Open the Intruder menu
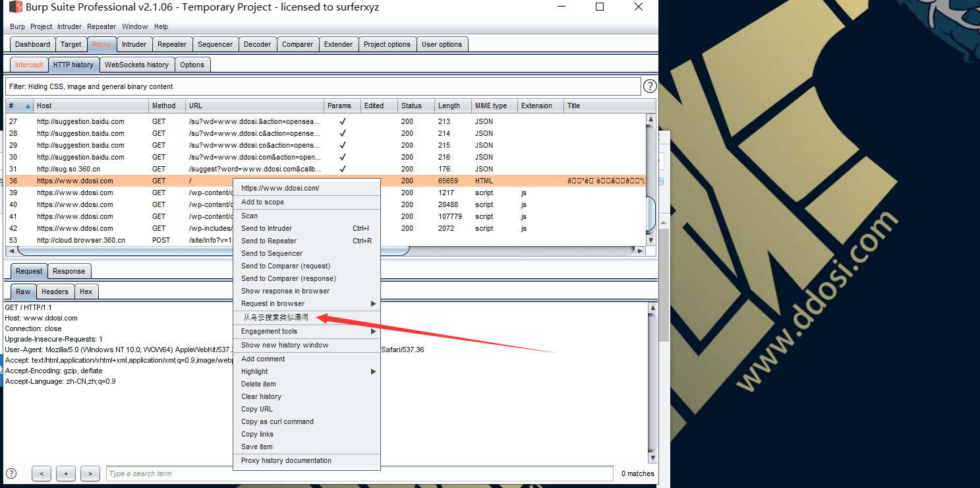This screenshot has height=488, width=980. [69, 26]
